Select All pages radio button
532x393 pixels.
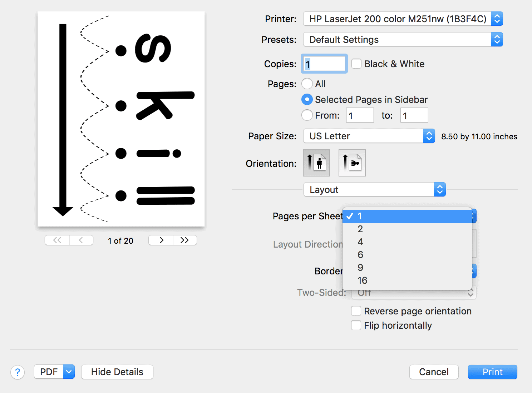(307, 84)
